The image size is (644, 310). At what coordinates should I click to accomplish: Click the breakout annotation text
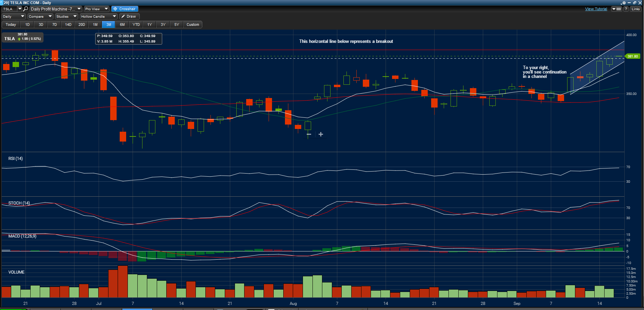[x=346, y=41]
